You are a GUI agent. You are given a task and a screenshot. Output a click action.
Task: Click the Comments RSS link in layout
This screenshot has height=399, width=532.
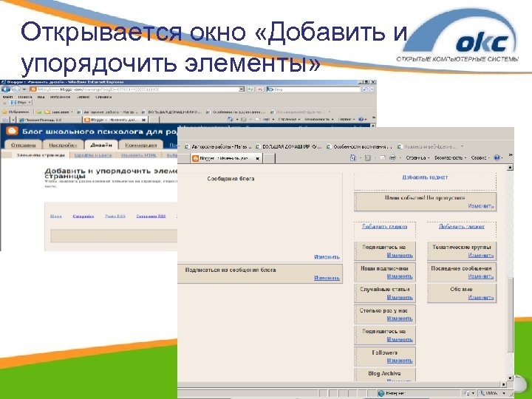pos(151,216)
